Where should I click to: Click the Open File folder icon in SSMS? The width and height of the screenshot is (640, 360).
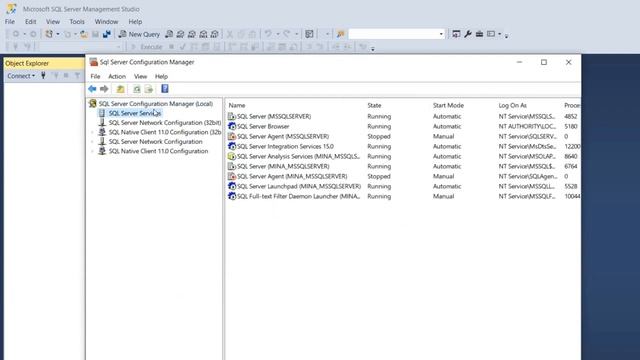coord(84,34)
